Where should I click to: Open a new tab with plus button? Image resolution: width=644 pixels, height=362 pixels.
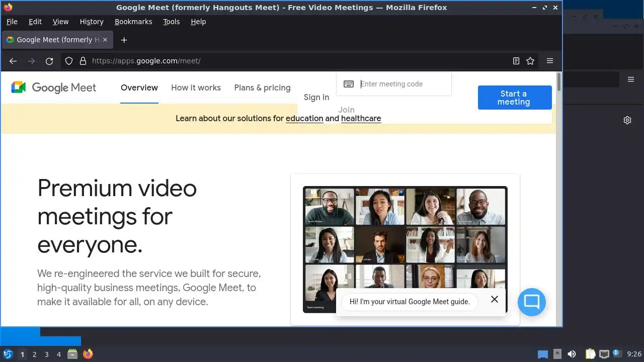pyautogui.click(x=124, y=40)
